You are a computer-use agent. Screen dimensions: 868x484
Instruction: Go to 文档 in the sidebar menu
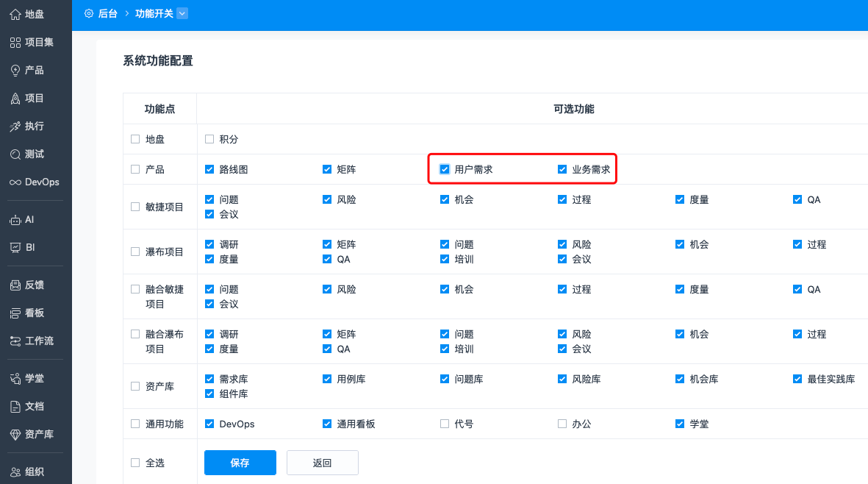[34, 406]
